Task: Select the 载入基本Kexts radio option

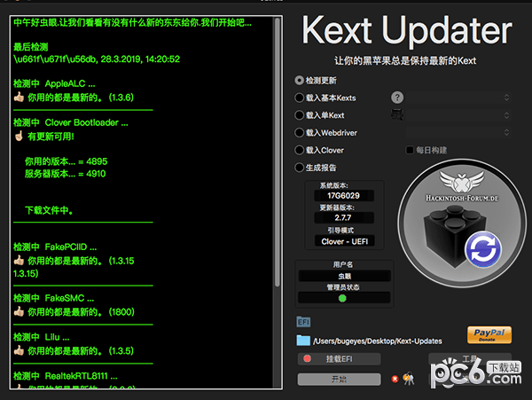Action: coord(299,98)
